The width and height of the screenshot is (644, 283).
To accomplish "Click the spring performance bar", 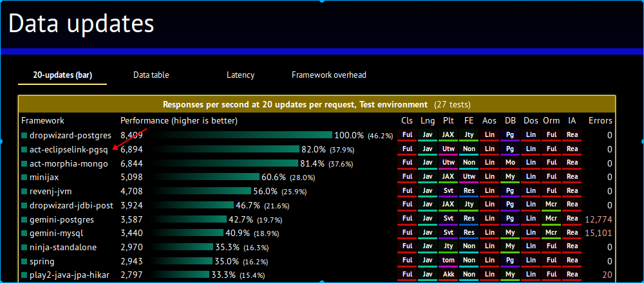I will pyautogui.click(x=181, y=261).
